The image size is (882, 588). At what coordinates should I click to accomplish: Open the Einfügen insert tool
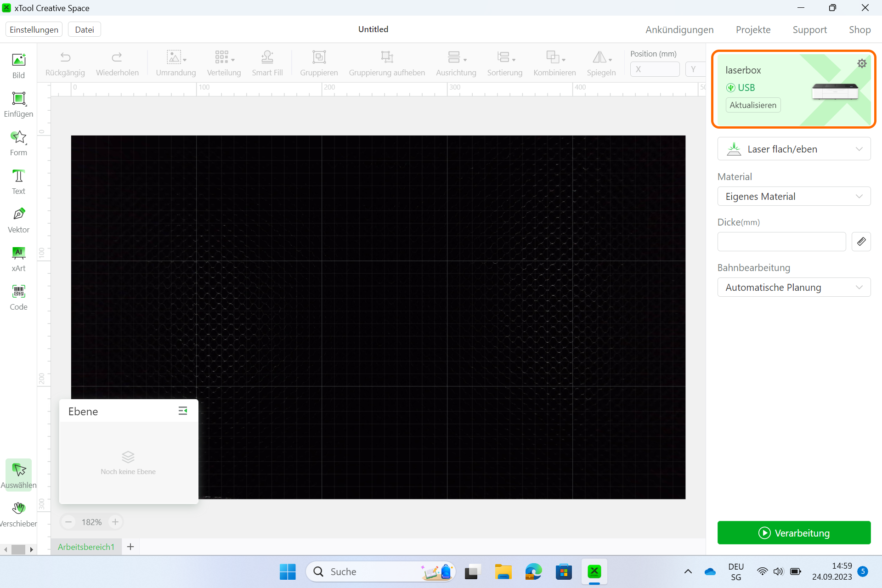[x=18, y=104]
